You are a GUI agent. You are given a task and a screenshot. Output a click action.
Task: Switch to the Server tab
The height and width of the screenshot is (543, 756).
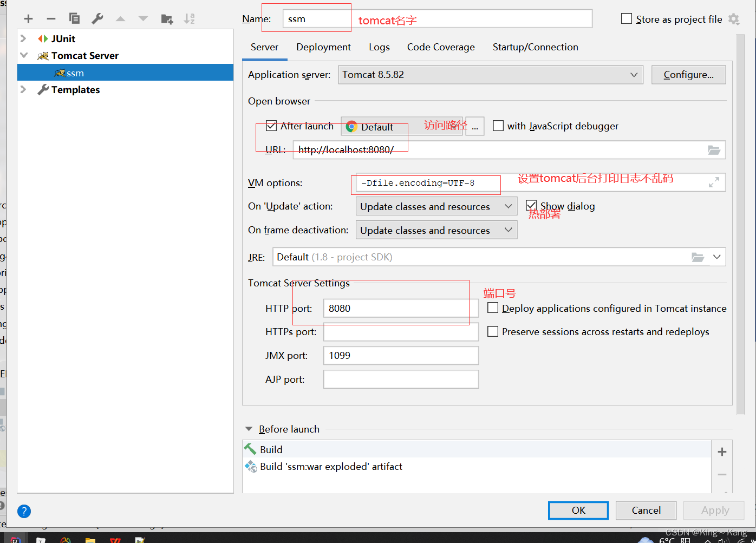tap(264, 47)
